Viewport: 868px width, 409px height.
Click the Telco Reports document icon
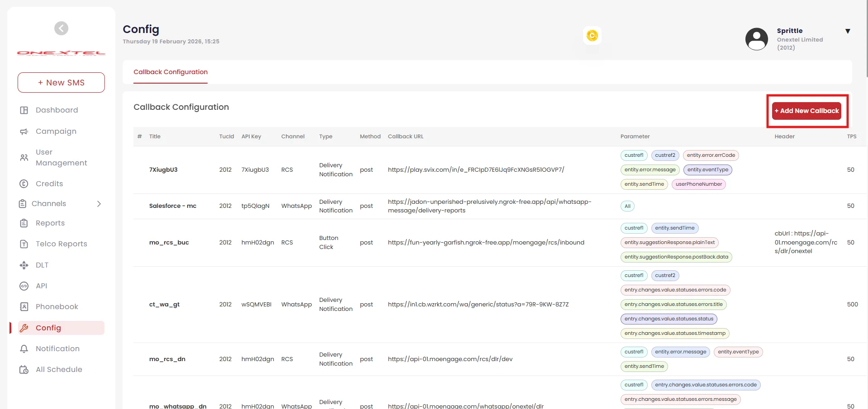(24, 244)
